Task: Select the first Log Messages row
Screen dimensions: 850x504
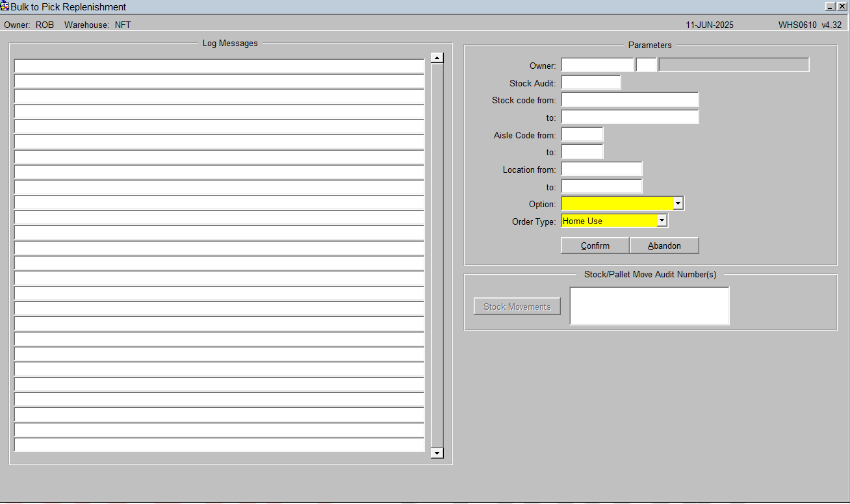Action: point(219,66)
